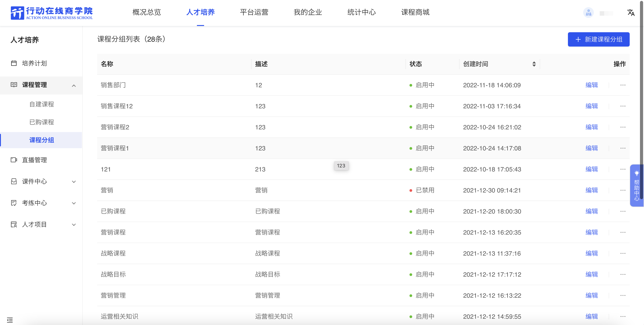Edit the 121 group
The height and width of the screenshot is (325, 644).
click(x=591, y=169)
